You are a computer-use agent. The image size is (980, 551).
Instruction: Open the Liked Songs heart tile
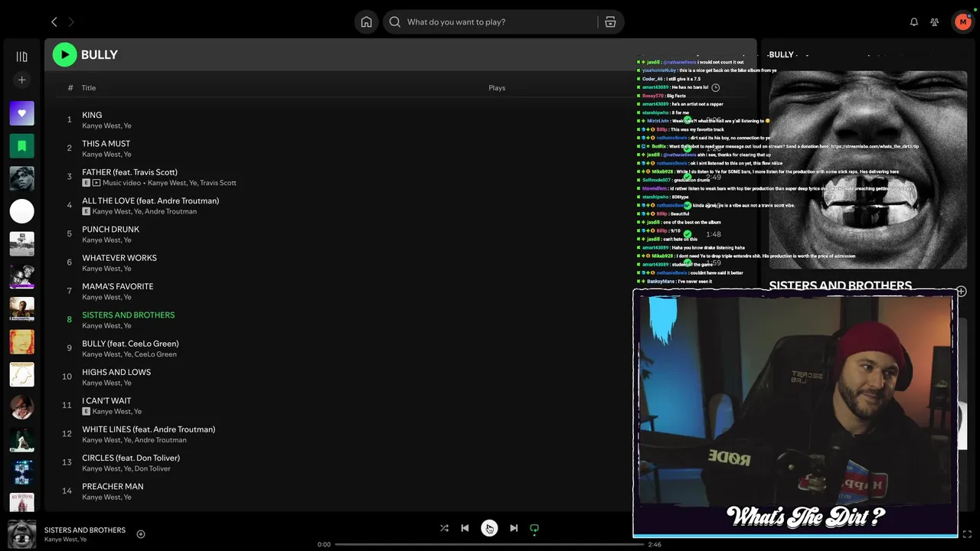click(x=21, y=113)
